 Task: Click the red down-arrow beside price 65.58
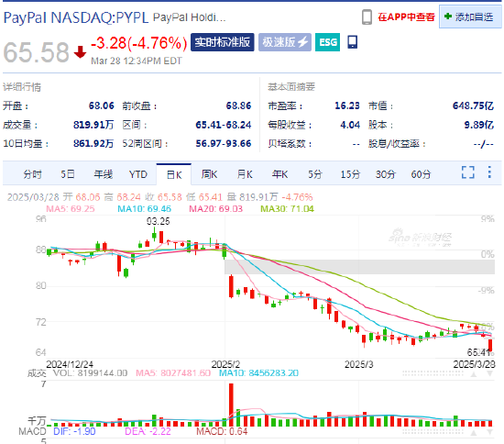click(80, 52)
